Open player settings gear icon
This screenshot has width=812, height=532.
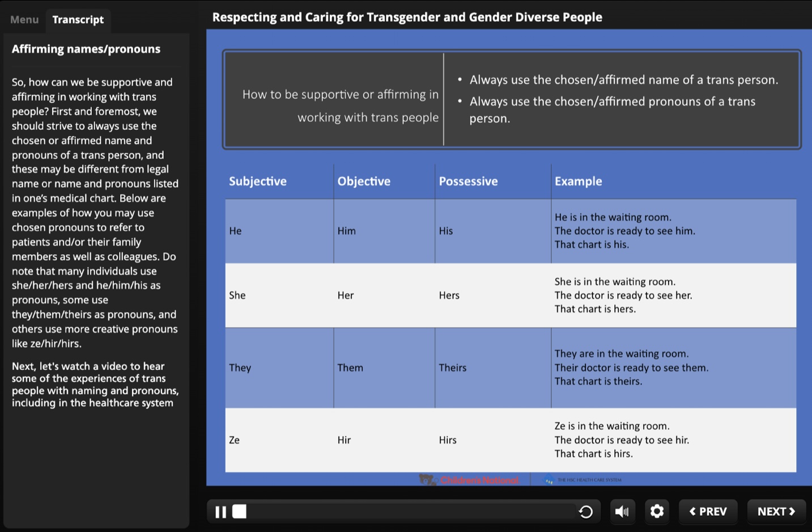pyautogui.click(x=657, y=512)
